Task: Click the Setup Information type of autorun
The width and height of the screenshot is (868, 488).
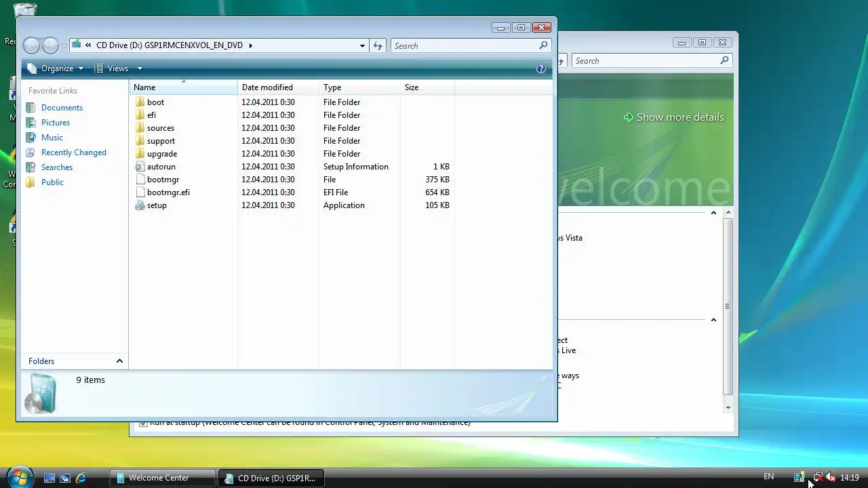Action: [x=356, y=167]
